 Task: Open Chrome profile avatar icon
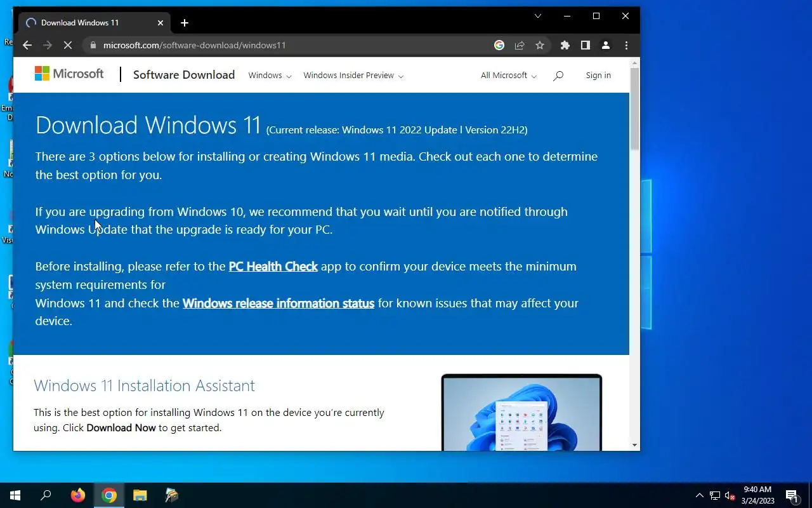[x=606, y=45]
